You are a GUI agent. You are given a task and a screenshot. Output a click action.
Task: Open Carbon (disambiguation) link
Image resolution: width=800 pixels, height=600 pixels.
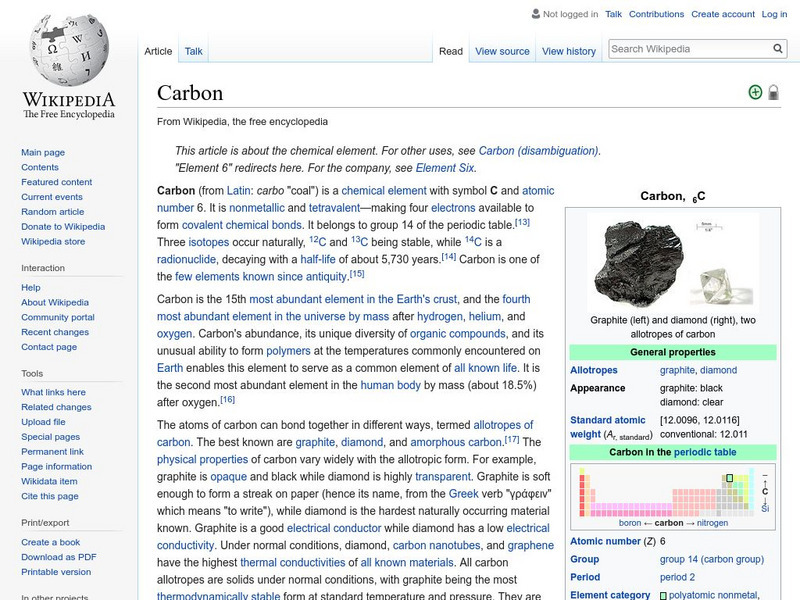click(538, 151)
